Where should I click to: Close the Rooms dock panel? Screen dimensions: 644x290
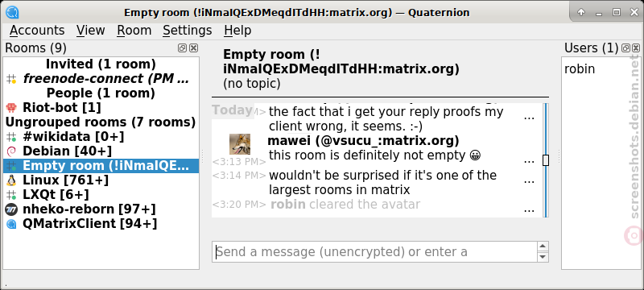(193, 48)
